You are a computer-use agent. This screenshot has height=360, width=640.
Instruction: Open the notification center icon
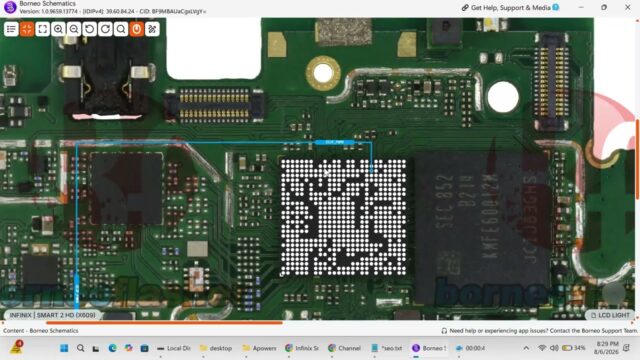click(627, 348)
